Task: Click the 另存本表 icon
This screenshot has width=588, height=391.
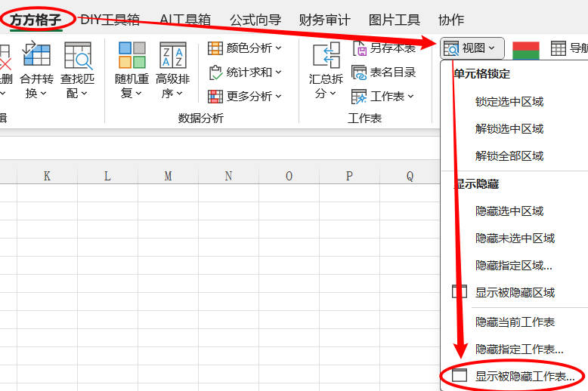Action: tap(360, 48)
